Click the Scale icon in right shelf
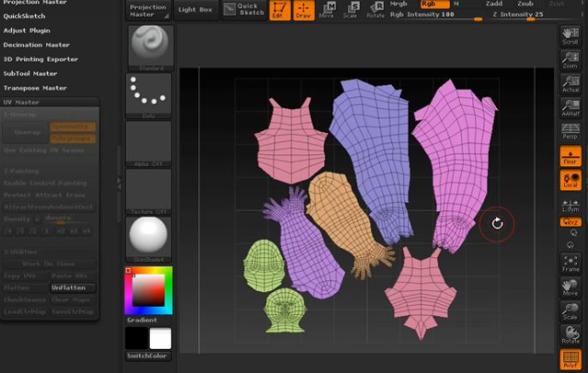The image size is (588, 373). (x=571, y=311)
